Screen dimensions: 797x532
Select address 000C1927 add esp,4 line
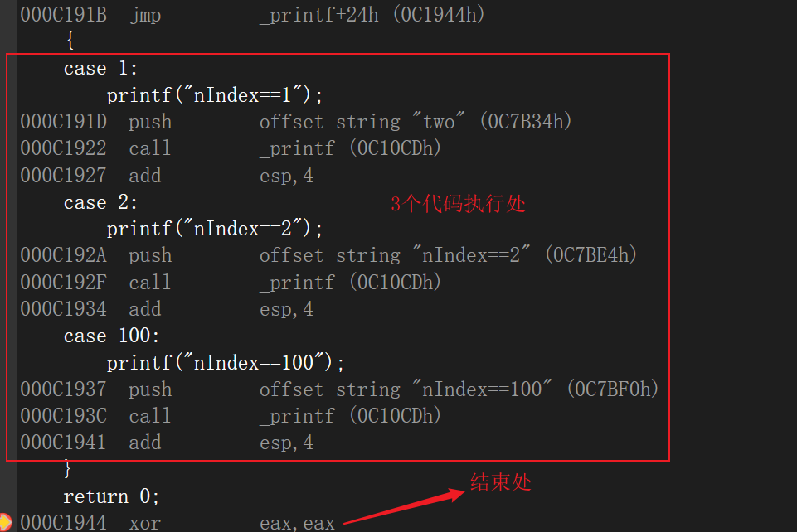pos(167,176)
